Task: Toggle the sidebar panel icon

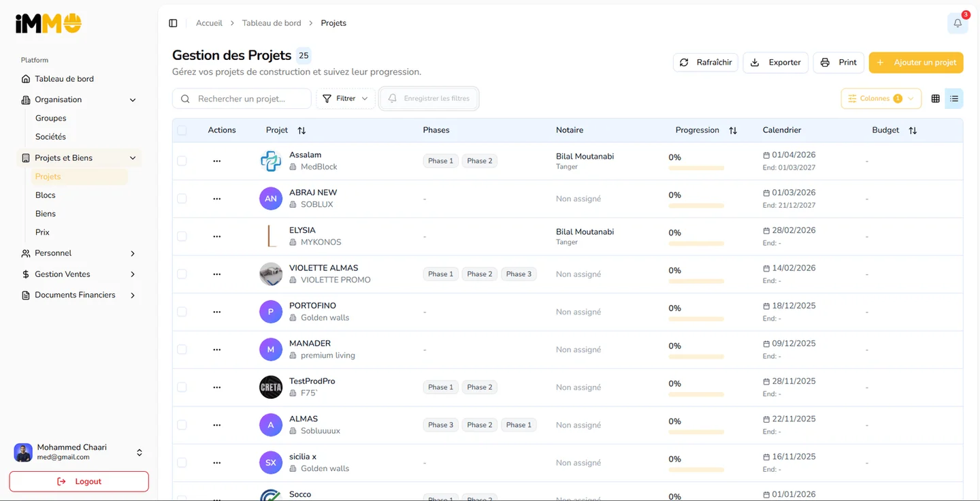Action: (x=173, y=23)
